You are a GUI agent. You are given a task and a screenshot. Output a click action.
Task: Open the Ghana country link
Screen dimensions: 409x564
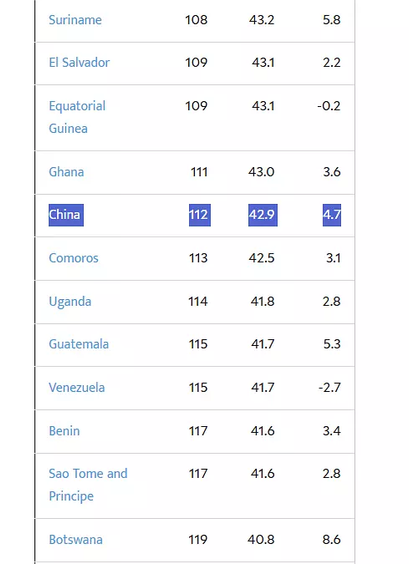click(x=67, y=172)
